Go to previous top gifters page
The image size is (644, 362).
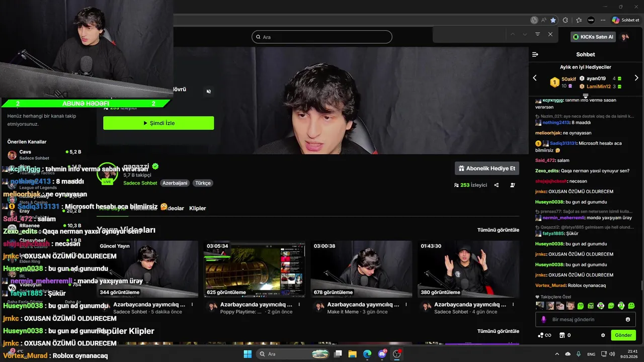(x=535, y=78)
